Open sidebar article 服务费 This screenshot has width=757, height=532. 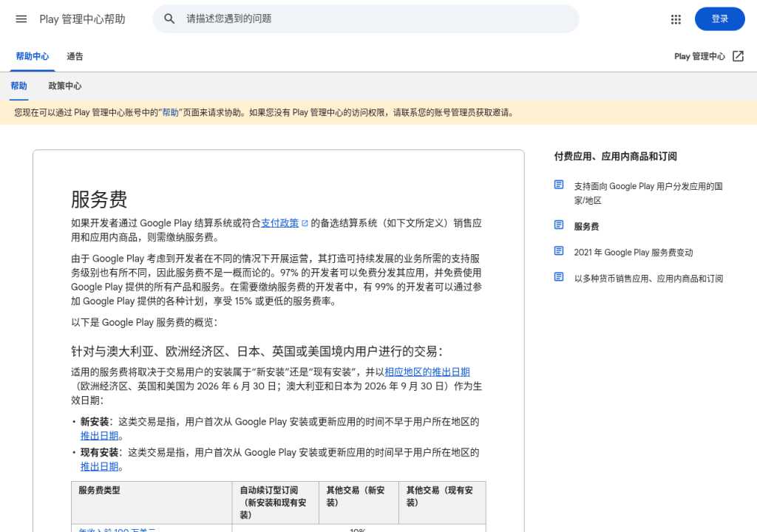tap(586, 226)
